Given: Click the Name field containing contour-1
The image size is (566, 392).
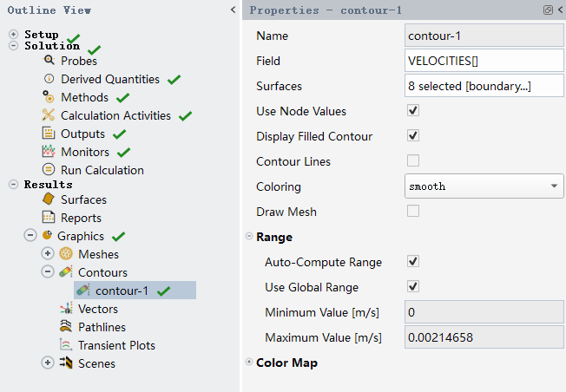Looking at the screenshot, I should click(484, 36).
